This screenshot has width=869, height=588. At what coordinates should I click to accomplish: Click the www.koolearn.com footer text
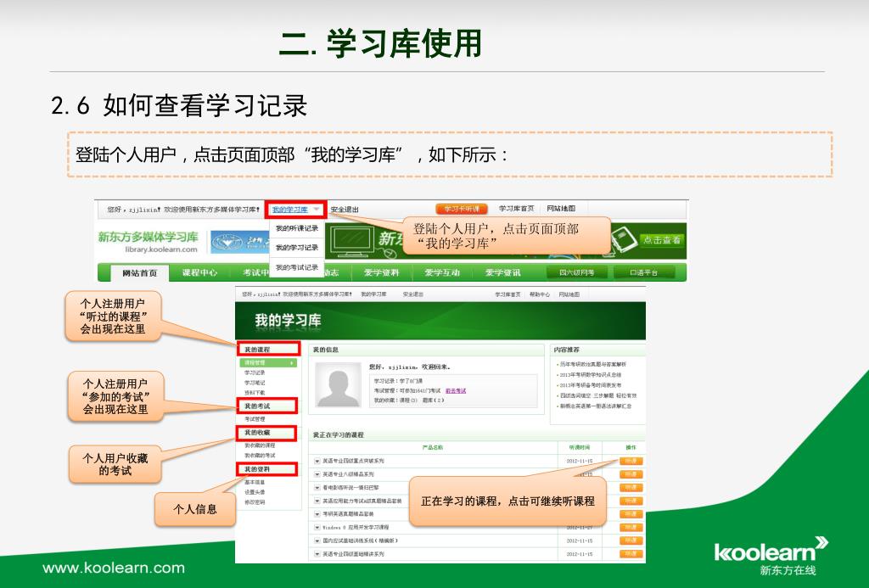point(114,568)
